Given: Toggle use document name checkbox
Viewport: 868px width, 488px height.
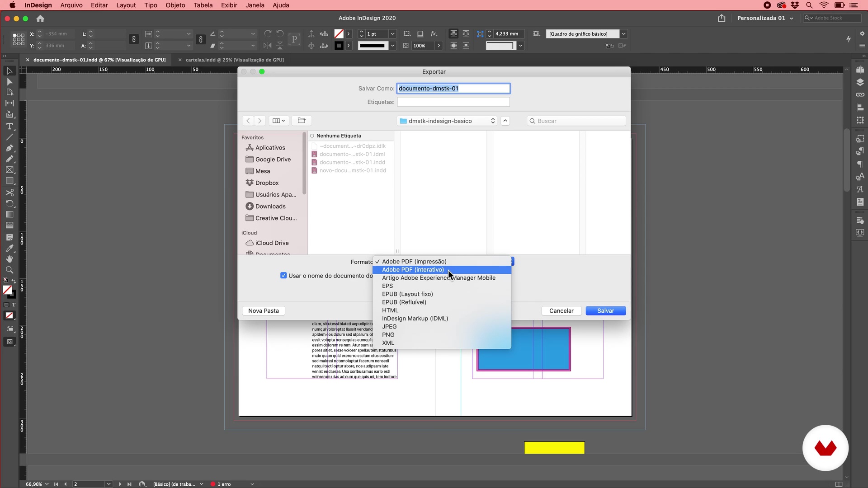Looking at the screenshot, I should pos(283,276).
